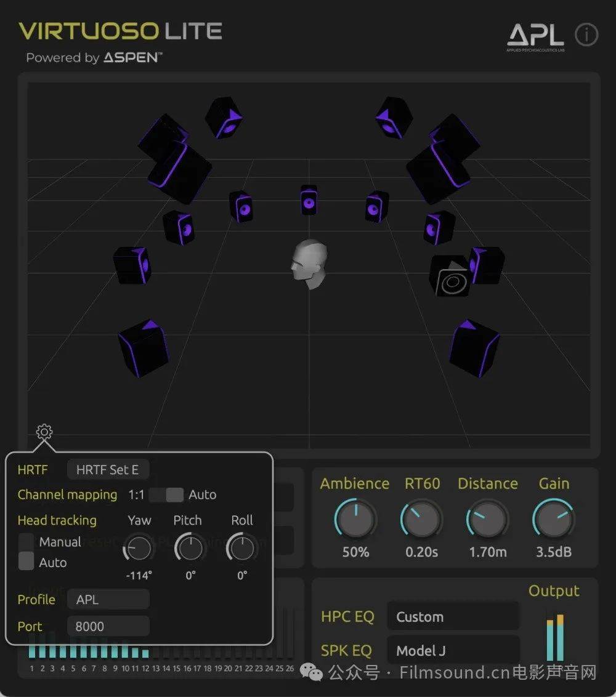Select the subwoofer with ring cone
The image size is (616, 697).
tap(449, 276)
